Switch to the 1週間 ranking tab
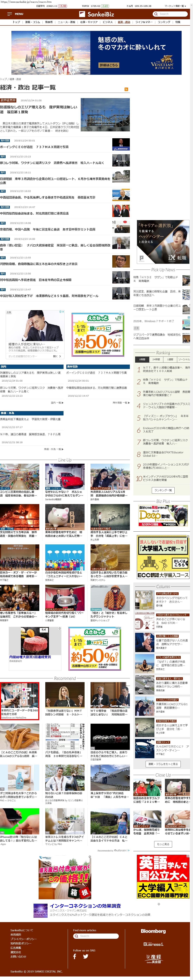 tap(170, 359)
